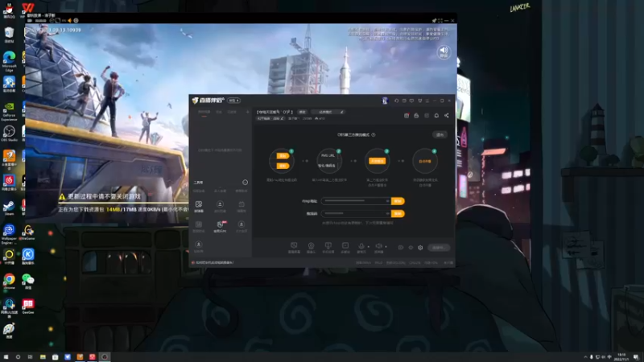Select the third scene tab in the left panel
This screenshot has width=644, height=362.
pyautogui.click(x=232, y=112)
